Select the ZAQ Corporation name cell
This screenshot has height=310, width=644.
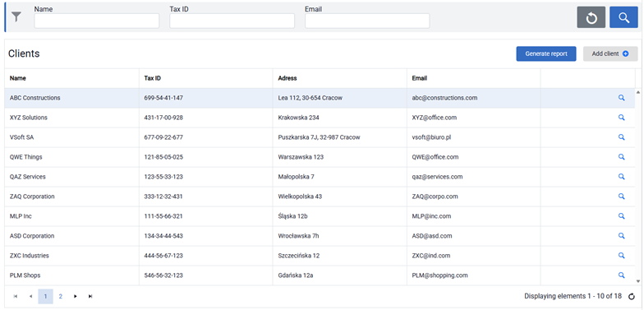[72, 197]
